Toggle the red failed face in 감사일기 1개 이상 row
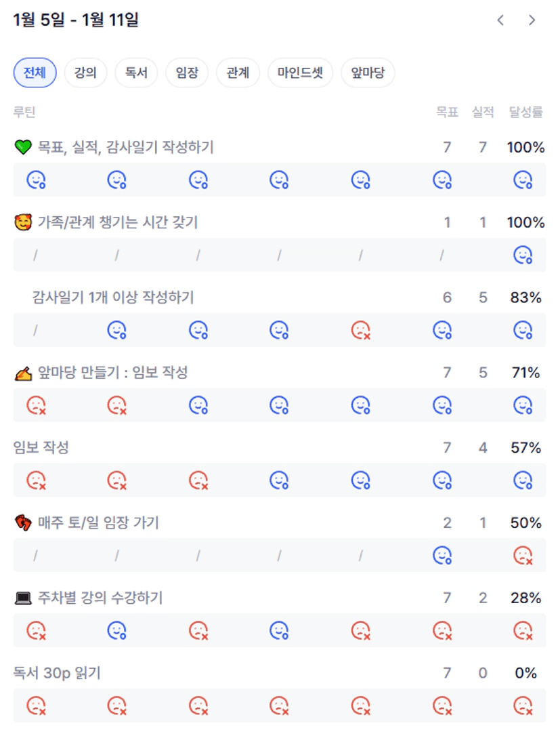The height and width of the screenshot is (738, 560). pyautogui.click(x=360, y=330)
